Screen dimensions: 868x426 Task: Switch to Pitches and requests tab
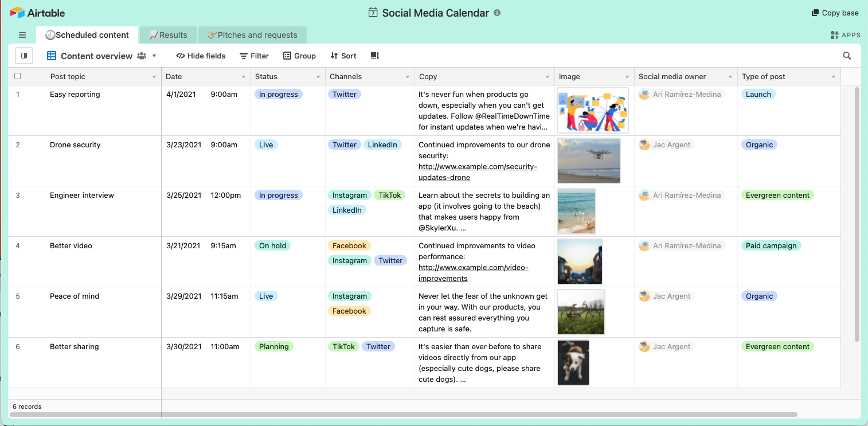pyautogui.click(x=252, y=35)
